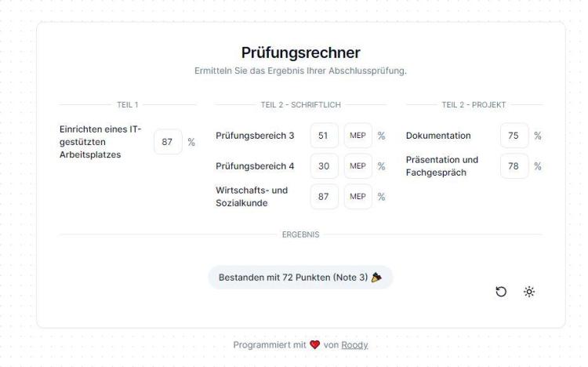The image size is (588, 367).
Task: Click the ERGEBNIS section divider label
Action: click(301, 234)
